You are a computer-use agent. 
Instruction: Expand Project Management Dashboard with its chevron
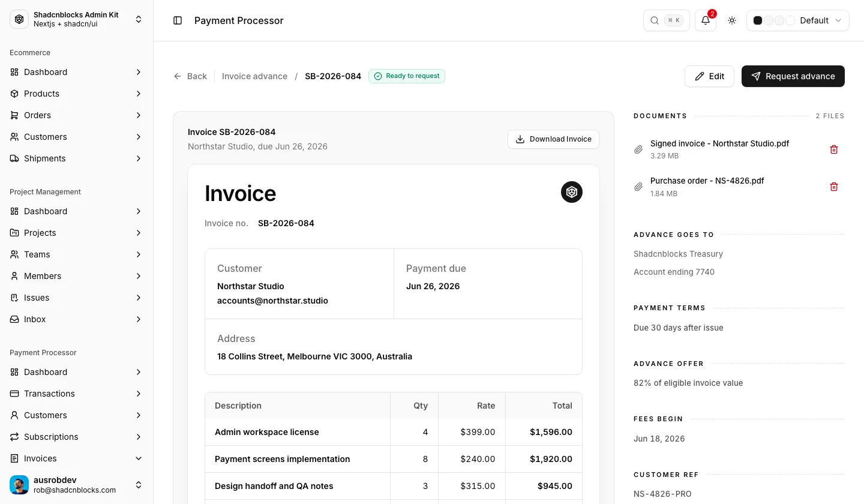(139, 211)
